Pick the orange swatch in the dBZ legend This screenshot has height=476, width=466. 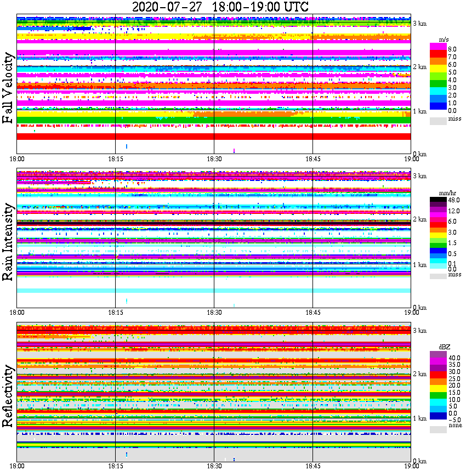point(438,382)
